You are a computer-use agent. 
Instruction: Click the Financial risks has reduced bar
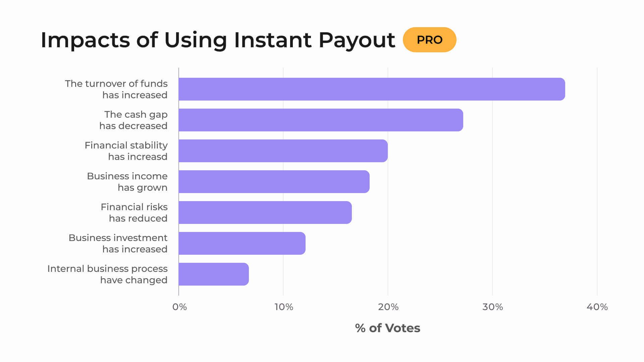(265, 213)
